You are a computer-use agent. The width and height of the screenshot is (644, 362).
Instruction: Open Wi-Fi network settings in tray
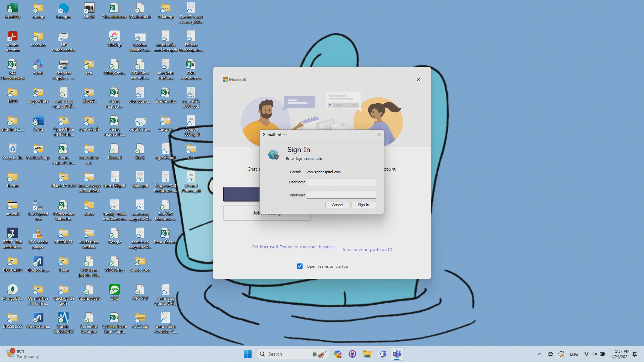pyautogui.click(x=586, y=354)
